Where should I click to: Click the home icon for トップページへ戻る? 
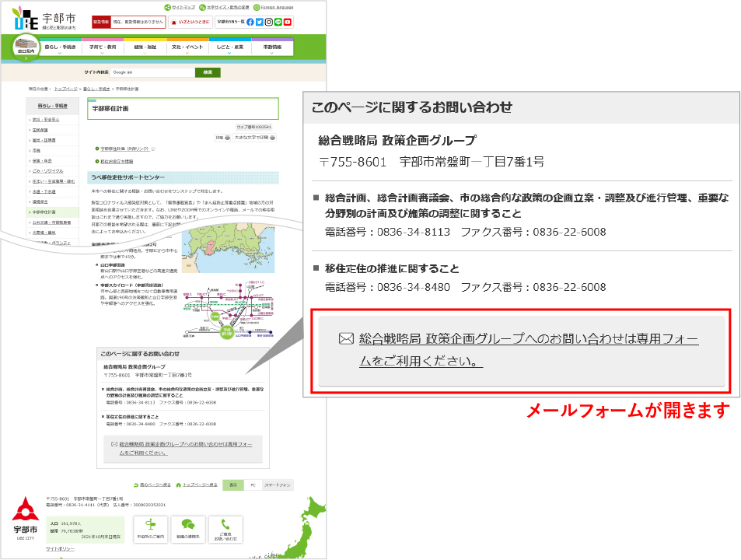179,485
